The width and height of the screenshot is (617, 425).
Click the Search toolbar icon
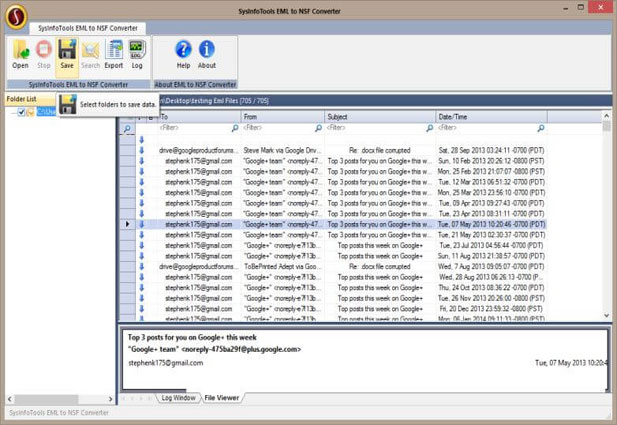(91, 55)
